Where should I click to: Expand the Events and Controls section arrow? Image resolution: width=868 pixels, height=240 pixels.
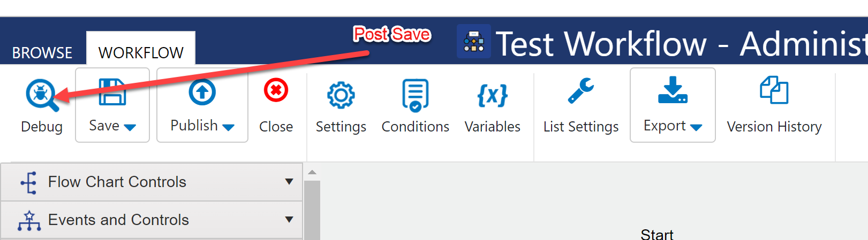pos(289,219)
